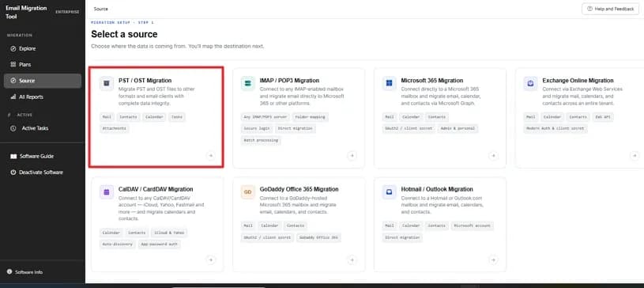Select IMAP / POP3 Migration title
This screenshot has height=288, width=644.
click(289, 81)
